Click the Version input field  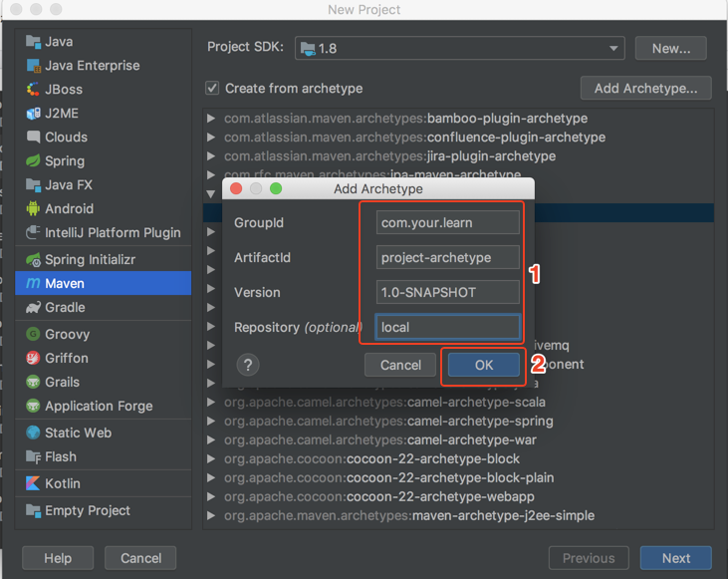coord(447,292)
